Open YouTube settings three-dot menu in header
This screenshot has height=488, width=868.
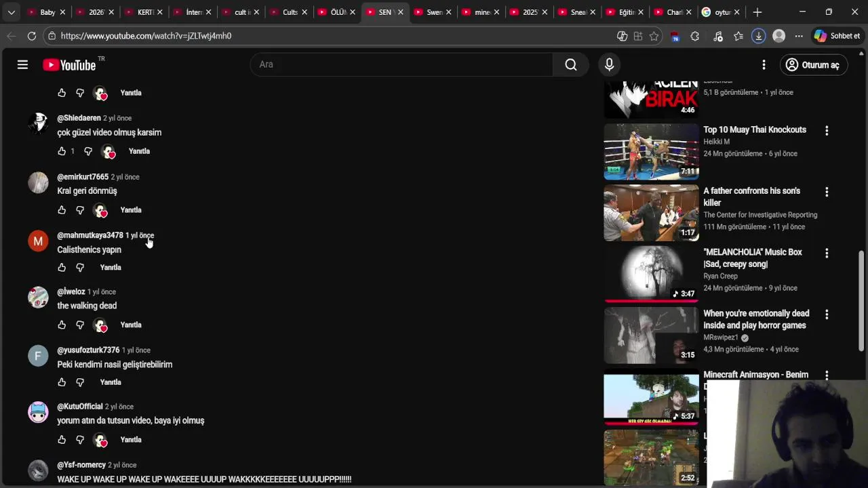[x=764, y=64]
